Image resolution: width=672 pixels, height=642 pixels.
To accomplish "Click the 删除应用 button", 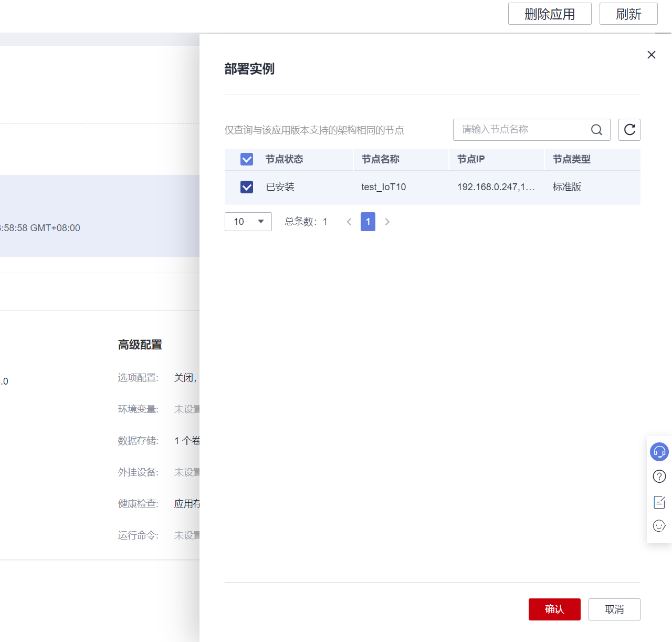I will point(550,14).
